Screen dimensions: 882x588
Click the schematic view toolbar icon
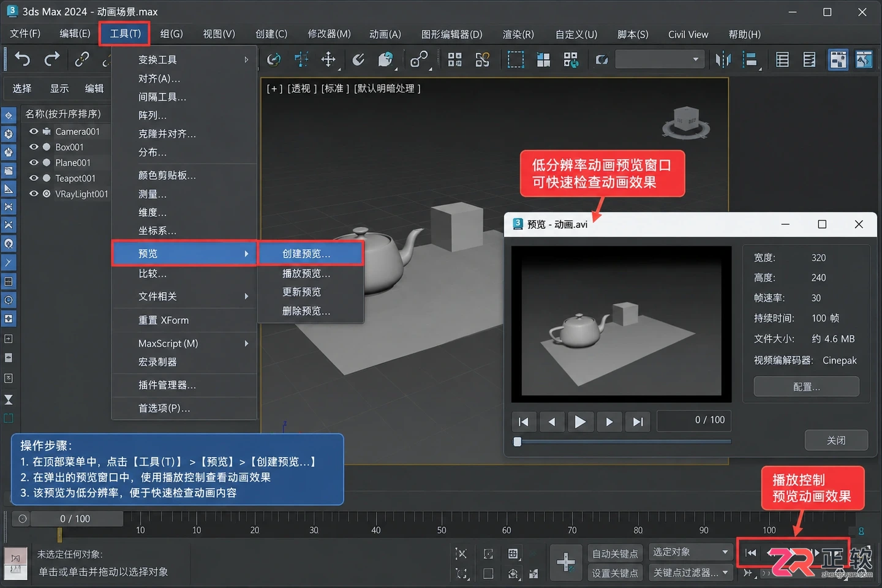tap(864, 59)
